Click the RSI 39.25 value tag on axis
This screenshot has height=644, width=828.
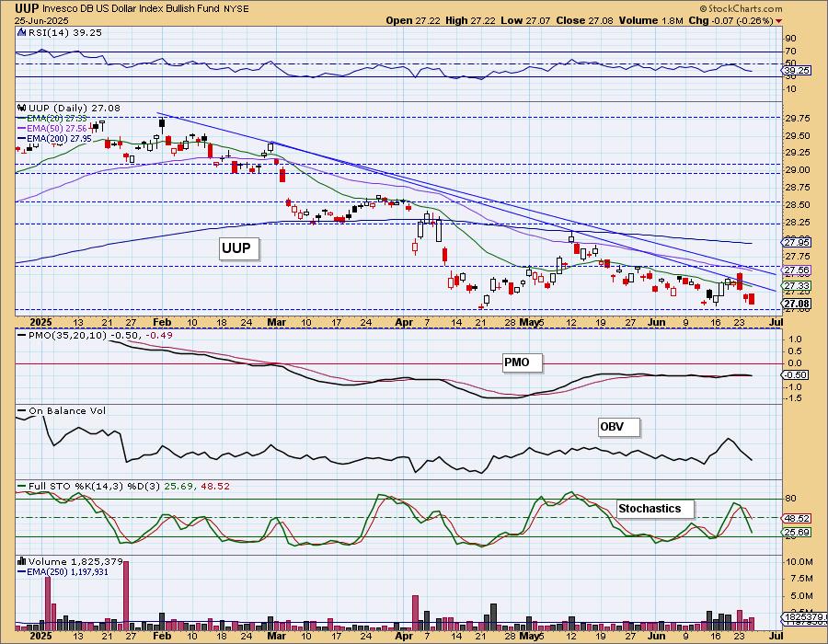pos(797,70)
